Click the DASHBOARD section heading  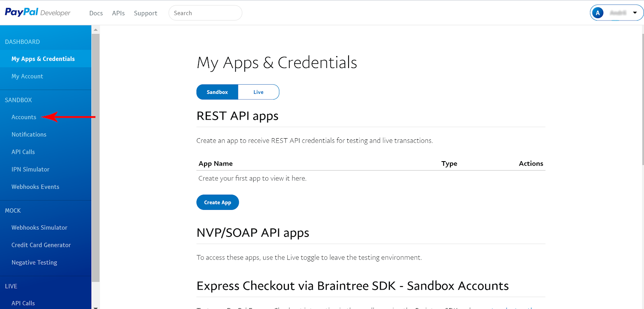coord(23,42)
